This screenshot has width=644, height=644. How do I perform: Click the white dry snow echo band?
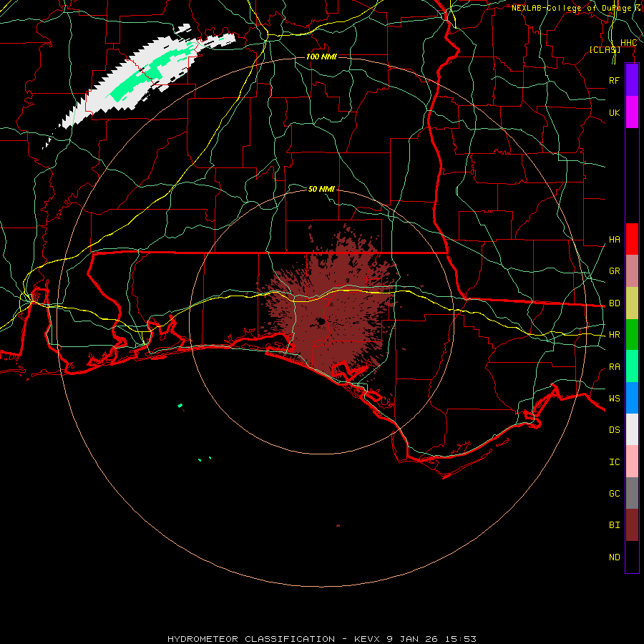click(x=140, y=82)
